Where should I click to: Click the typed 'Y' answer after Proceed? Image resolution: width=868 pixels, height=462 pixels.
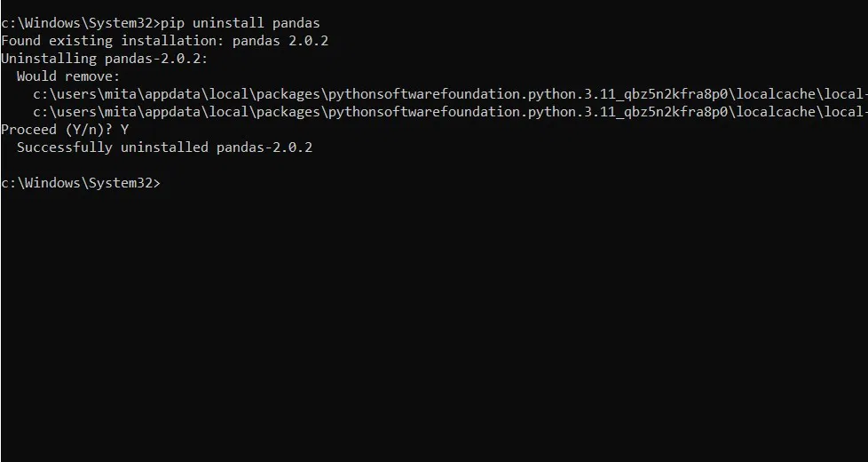tap(124, 130)
